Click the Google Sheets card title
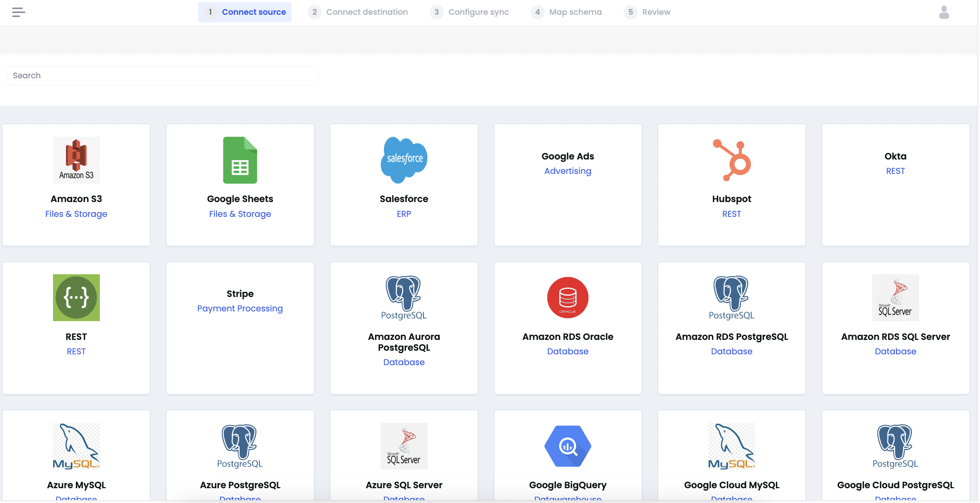Image resolution: width=980 pixels, height=503 pixels. [x=240, y=199]
